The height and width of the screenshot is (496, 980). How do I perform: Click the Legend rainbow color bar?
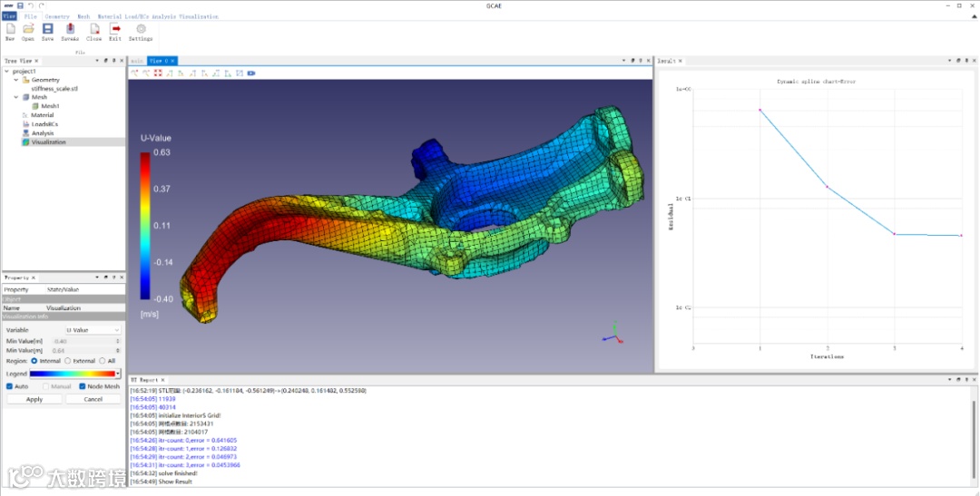[x=72, y=374]
